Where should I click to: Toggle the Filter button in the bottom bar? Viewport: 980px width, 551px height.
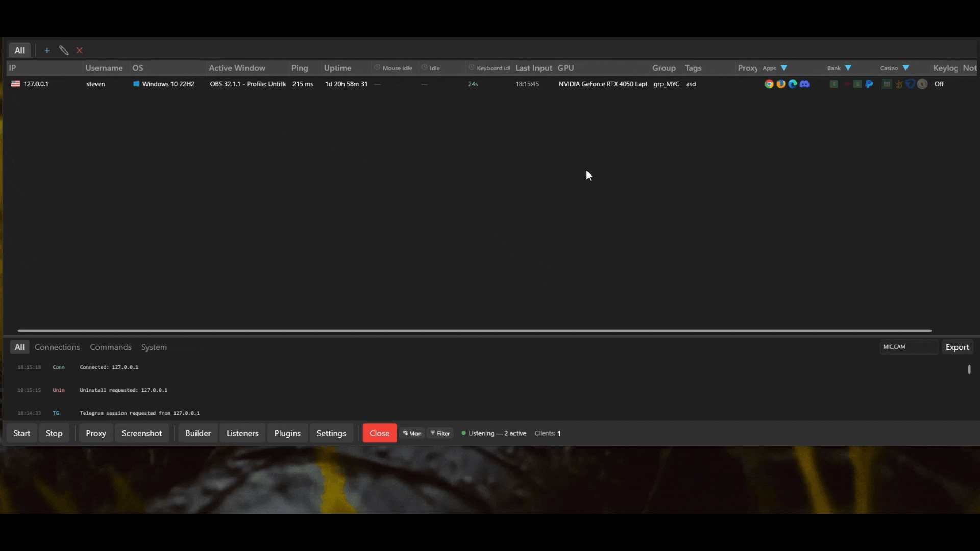tap(440, 433)
